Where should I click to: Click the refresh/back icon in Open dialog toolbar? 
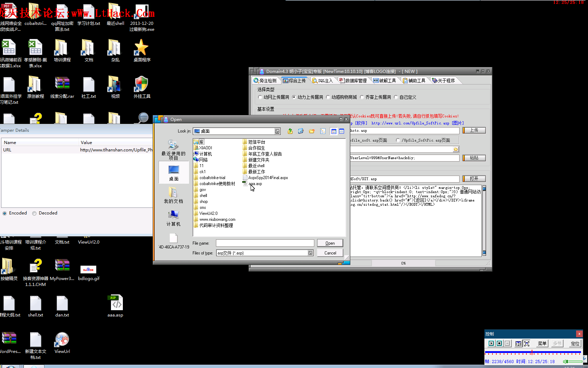[301, 131]
